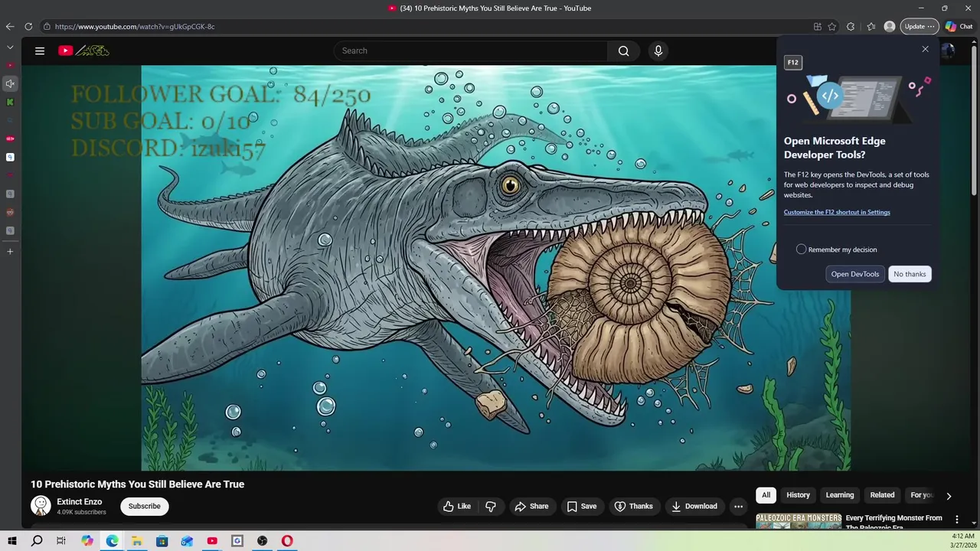Screen dimensions: 980x551
Task: Open Windows taskbar search
Action: coord(37,541)
